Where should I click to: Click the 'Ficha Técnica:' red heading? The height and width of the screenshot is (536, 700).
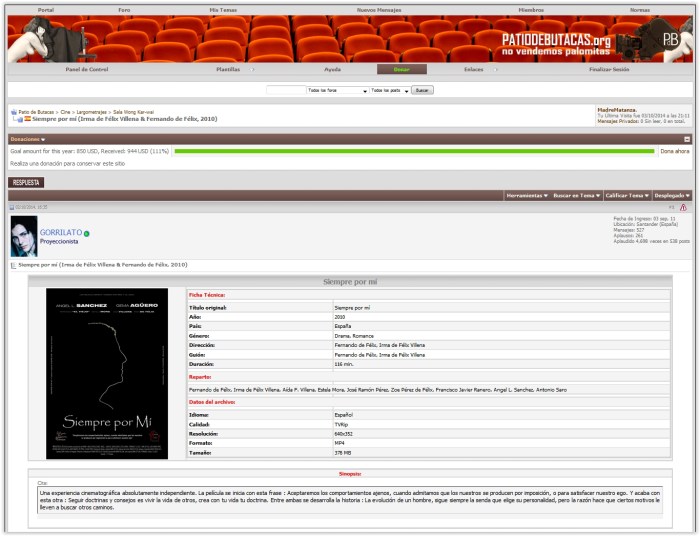tap(207, 295)
